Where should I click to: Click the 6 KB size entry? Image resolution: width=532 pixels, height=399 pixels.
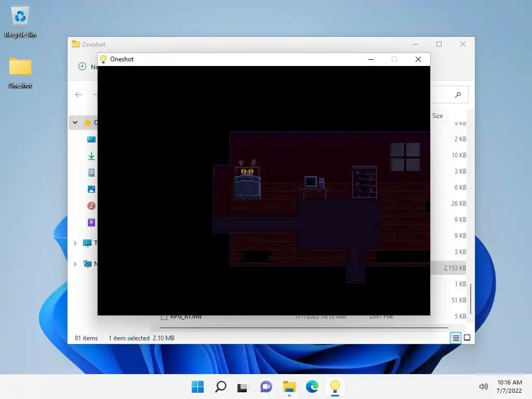coord(460,187)
